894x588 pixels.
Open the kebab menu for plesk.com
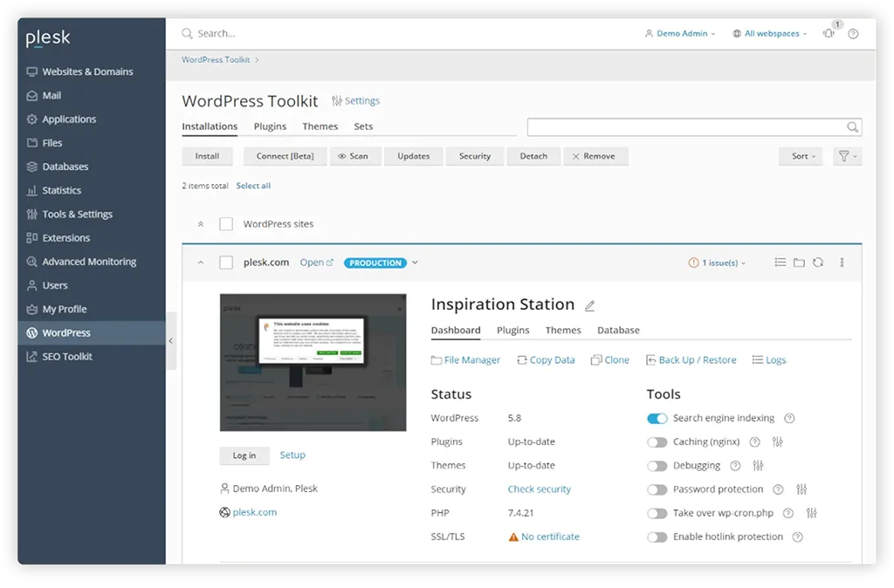click(x=841, y=262)
